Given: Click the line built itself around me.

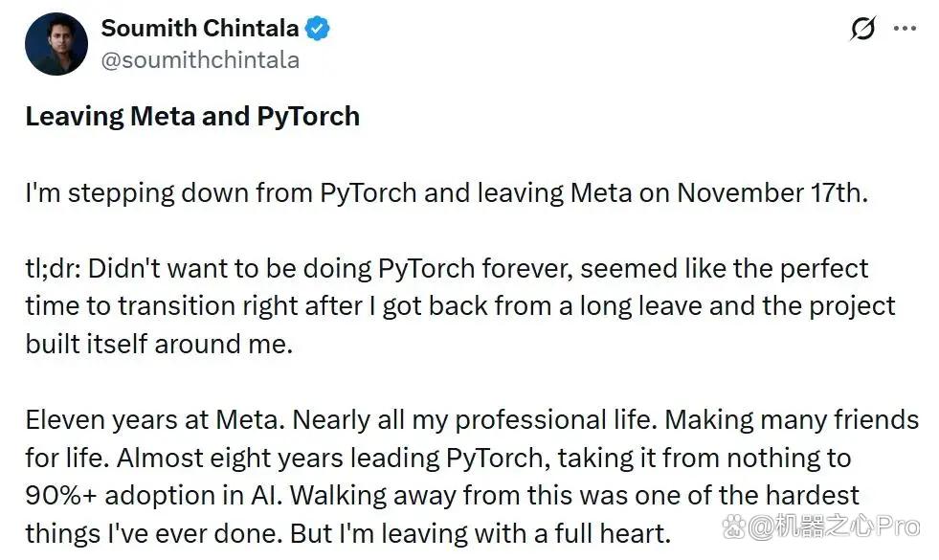Looking at the screenshot, I should click(x=159, y=344).
